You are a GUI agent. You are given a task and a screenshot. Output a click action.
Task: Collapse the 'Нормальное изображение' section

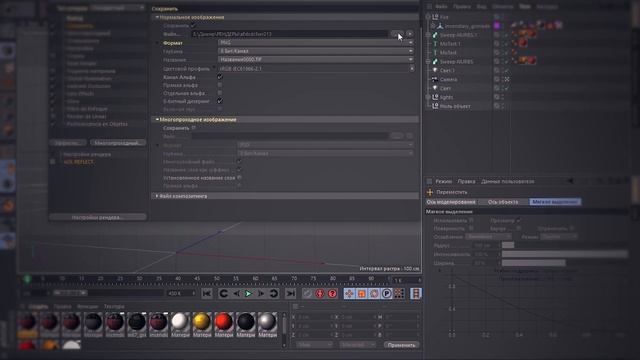(x=157, y=17)
